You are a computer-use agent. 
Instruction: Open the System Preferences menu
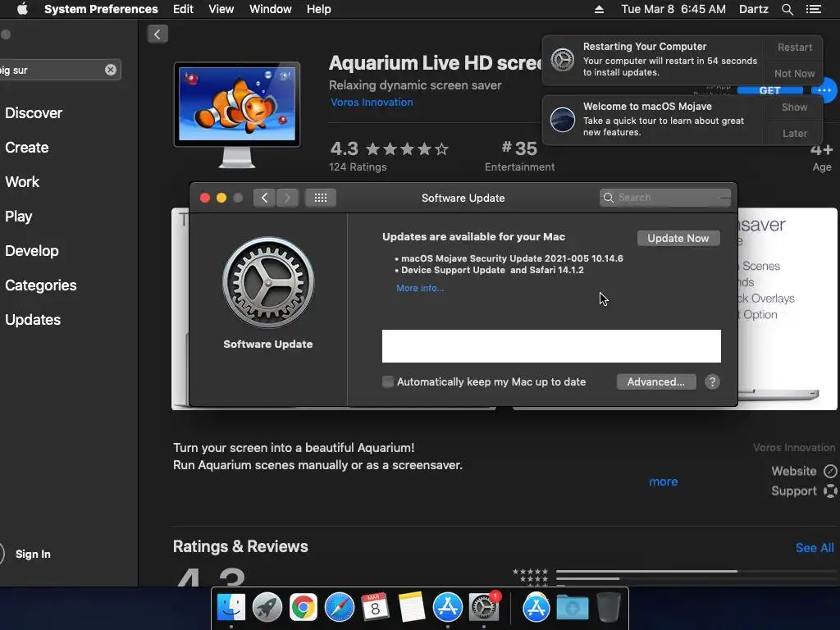click(101, 9)
